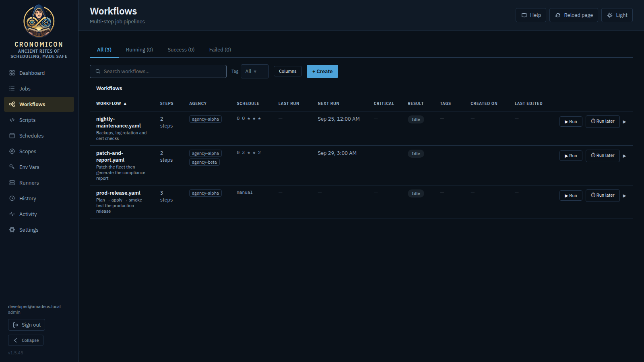The image size is (644, 362).
Task: Open Scopes target icon
Action: [x=12, y=151]
